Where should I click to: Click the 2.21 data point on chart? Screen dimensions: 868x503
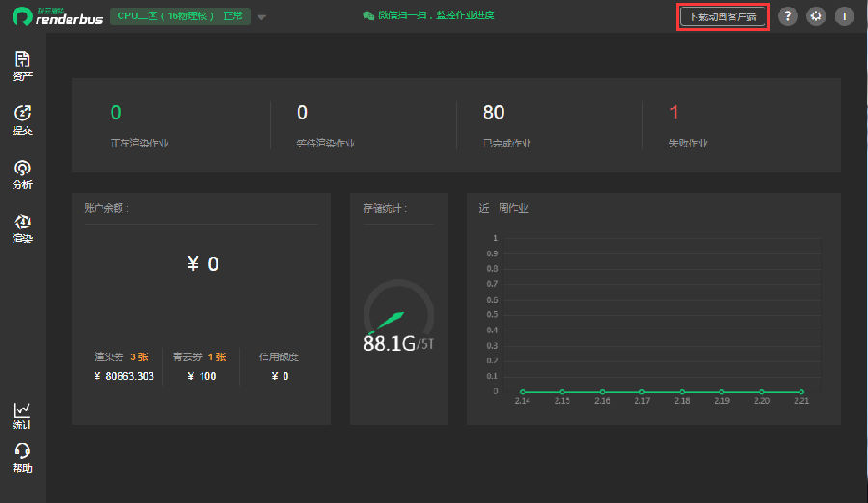click(x=800, y=391)
